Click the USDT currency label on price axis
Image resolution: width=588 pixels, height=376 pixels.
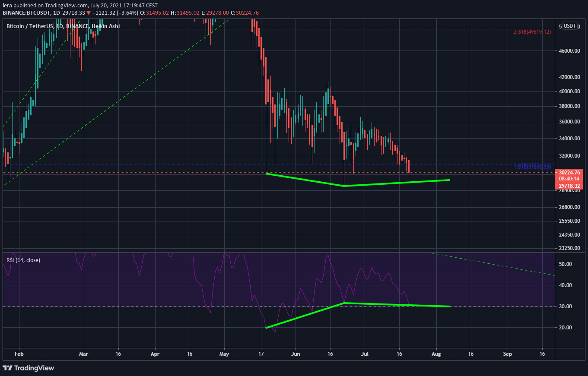click(x=570, y=26)
